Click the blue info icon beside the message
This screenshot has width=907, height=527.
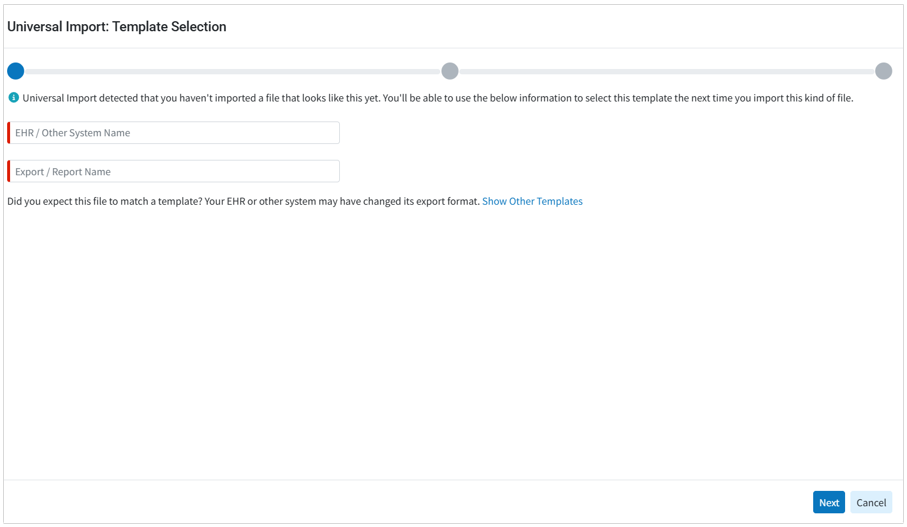(x=14, y=98)
